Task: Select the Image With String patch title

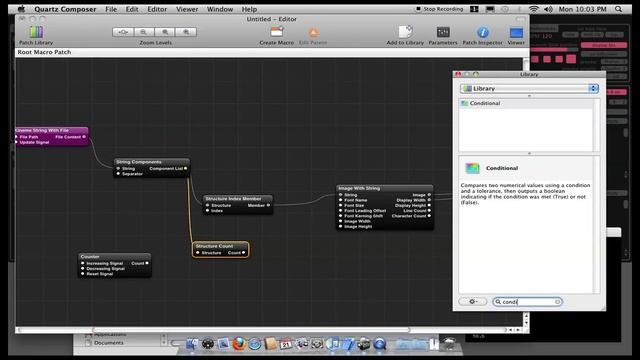Action: 384,188
